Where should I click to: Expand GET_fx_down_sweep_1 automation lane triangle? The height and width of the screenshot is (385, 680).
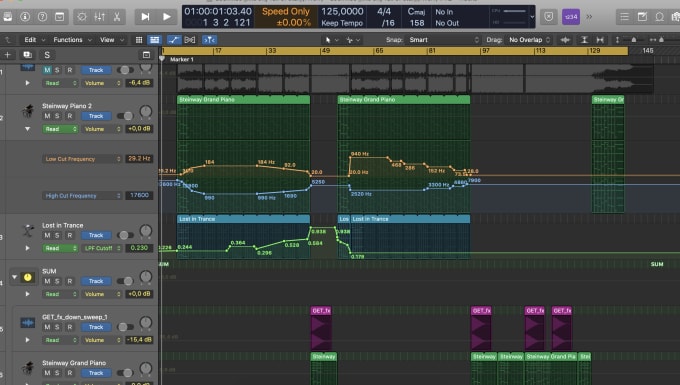pos(27,340)
